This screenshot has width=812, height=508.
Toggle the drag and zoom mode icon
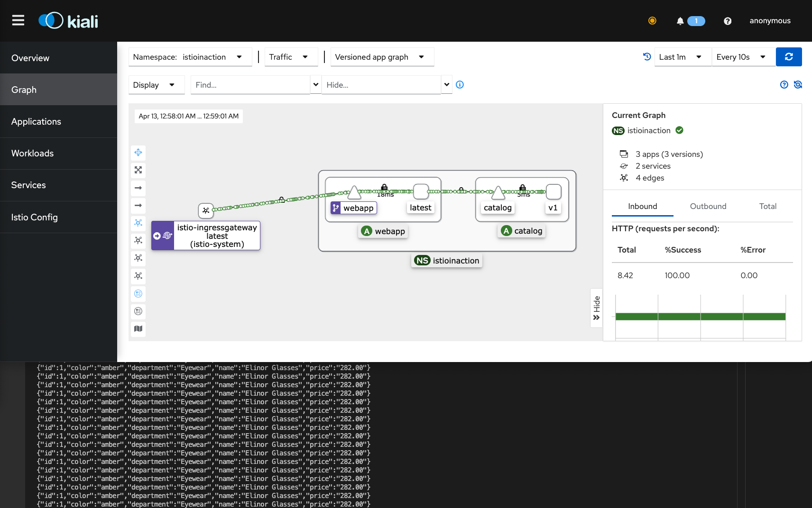138,153
